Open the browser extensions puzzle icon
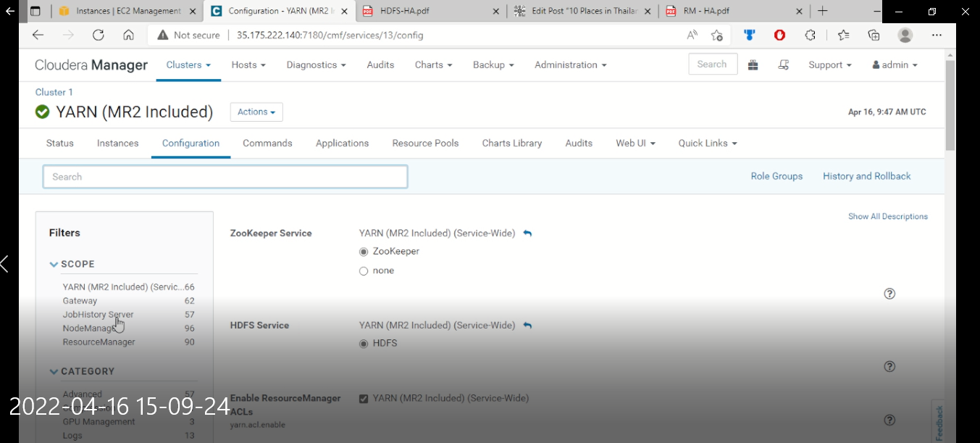Screen dimensions: 980x443 click(811, 35)
